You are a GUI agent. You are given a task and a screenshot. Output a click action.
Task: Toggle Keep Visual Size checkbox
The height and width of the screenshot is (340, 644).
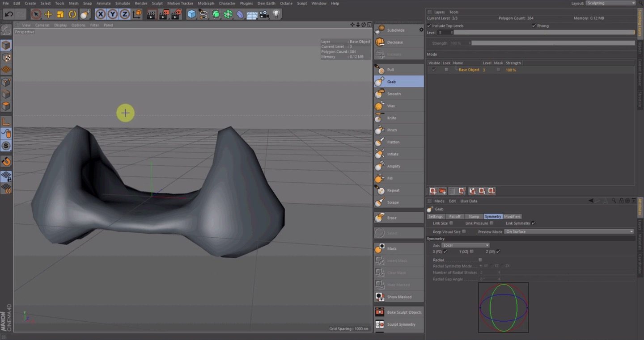coord(464,231)
